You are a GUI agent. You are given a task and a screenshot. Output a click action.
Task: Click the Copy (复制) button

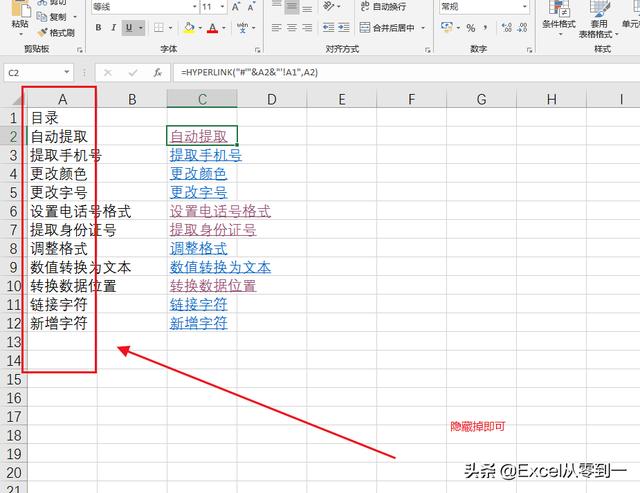tap(52, 17)
